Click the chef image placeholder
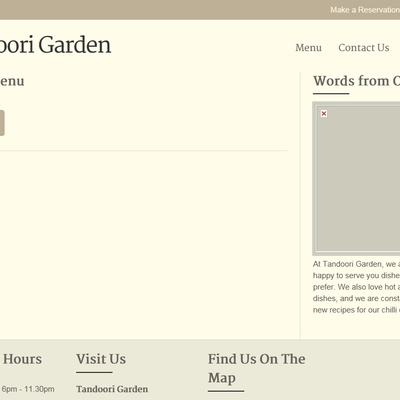The width and height of the screenshot is (400, 400). (x=356, y=179)
